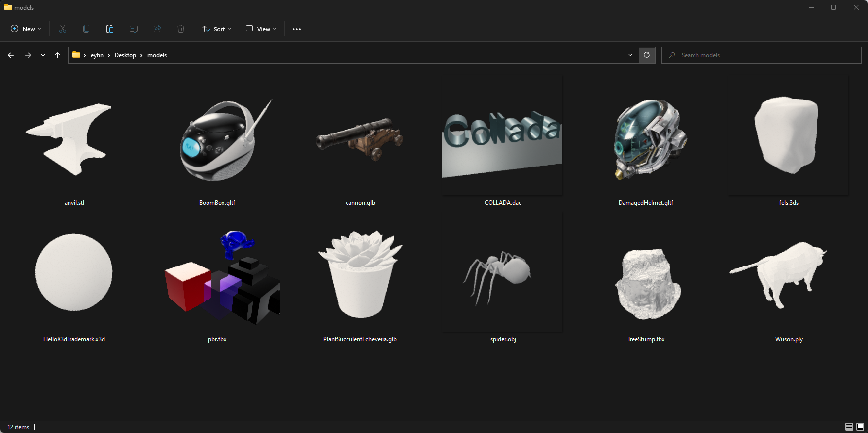Viewport: 868px width, 433px height.
Task: Expand the View layout dropdown
Action: [x=261, y=29]
